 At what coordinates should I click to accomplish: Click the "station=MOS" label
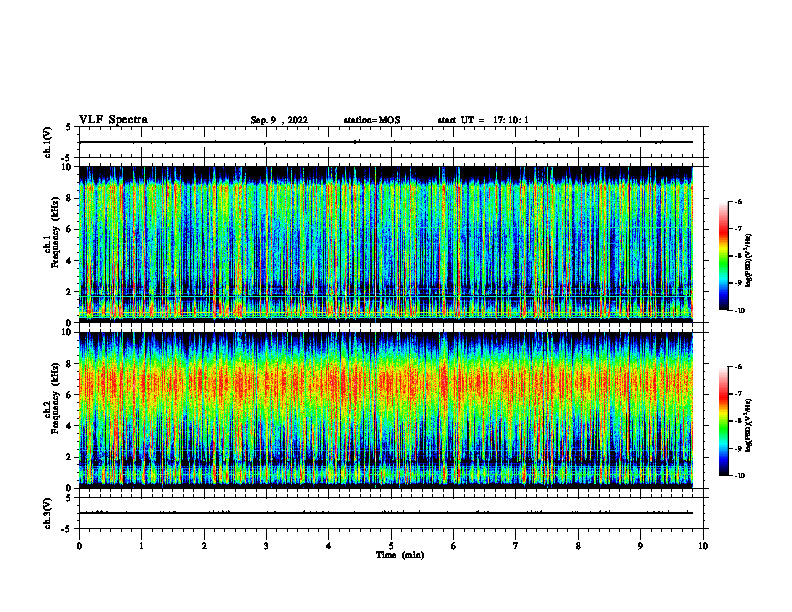tap(372, 120)
